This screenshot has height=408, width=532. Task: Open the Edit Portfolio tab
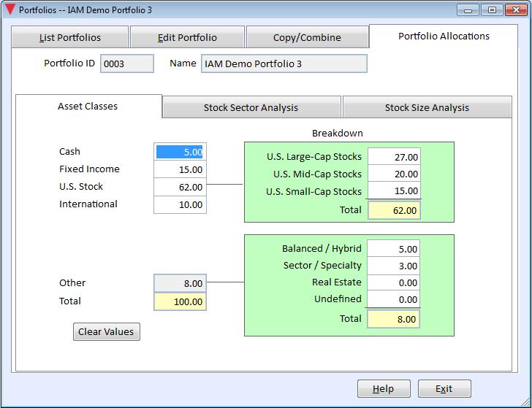pos(187,37)
